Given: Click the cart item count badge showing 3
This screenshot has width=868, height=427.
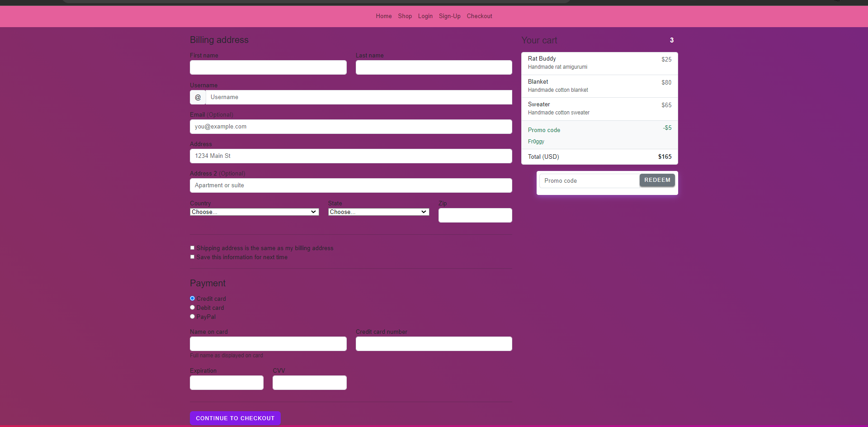Looking at the screenshot, I should (671, 40).
